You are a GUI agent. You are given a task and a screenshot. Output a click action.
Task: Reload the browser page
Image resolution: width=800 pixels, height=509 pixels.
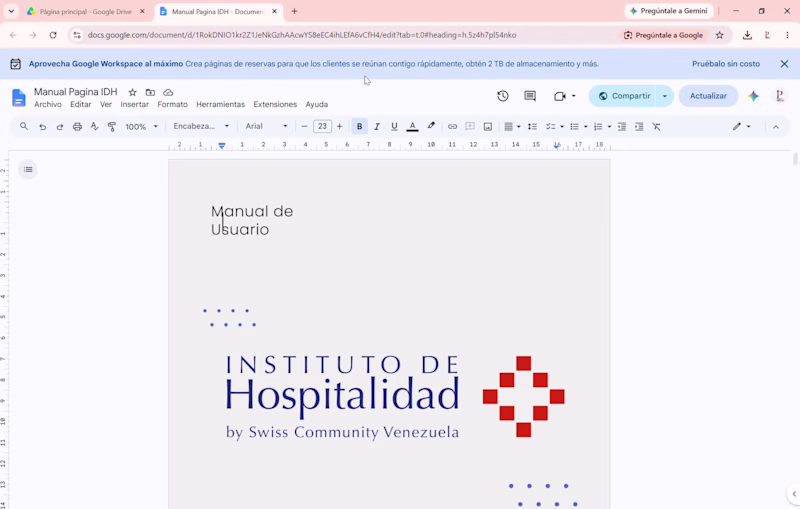point(53,35)
